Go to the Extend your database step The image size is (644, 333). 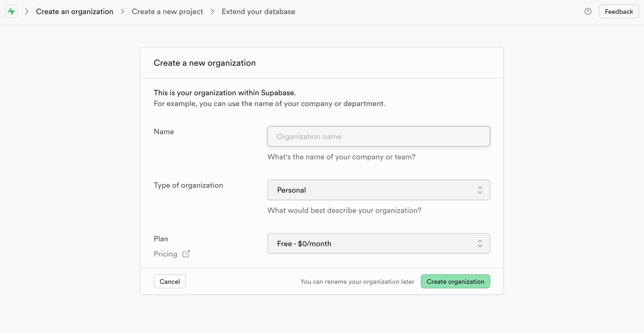coord(258,11)
